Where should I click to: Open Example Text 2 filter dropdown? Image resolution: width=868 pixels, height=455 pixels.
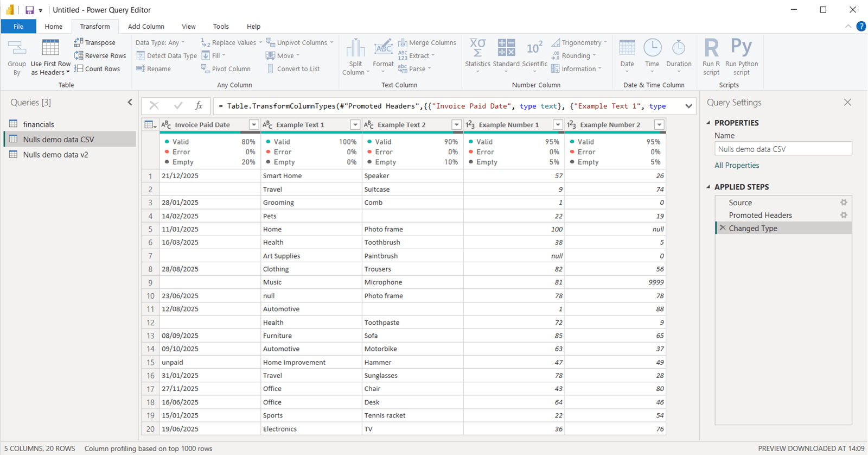pyautogui.click(x=456, y=125)
